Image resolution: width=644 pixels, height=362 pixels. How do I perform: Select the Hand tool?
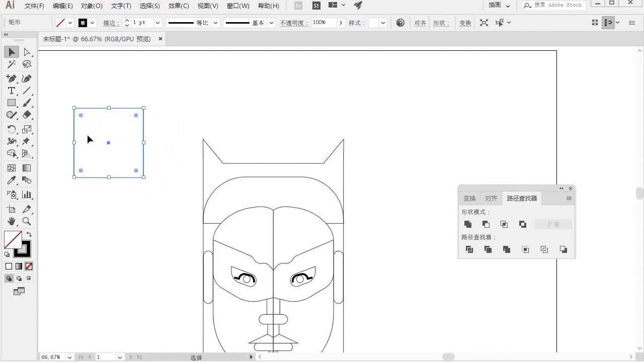point(12,221)
